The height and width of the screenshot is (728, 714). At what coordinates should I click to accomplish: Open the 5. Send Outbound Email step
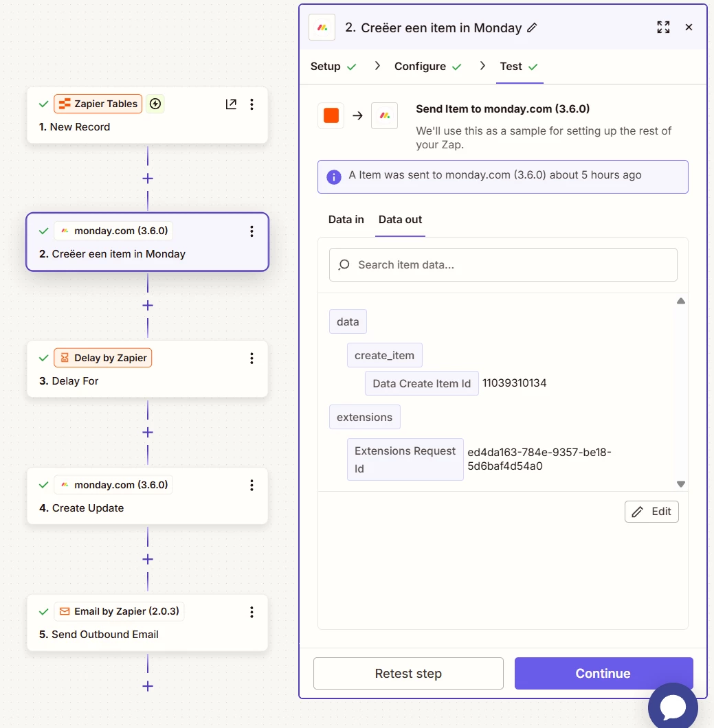click(x=147, y=623)
